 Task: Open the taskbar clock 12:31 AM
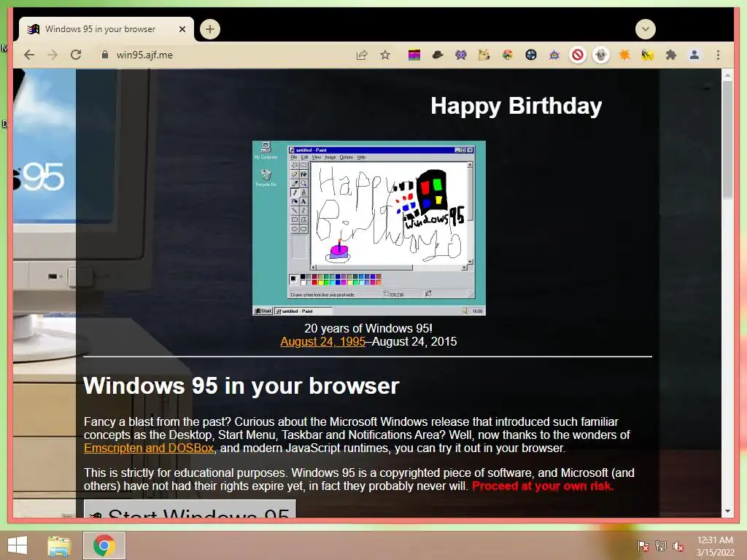point(715,546)
